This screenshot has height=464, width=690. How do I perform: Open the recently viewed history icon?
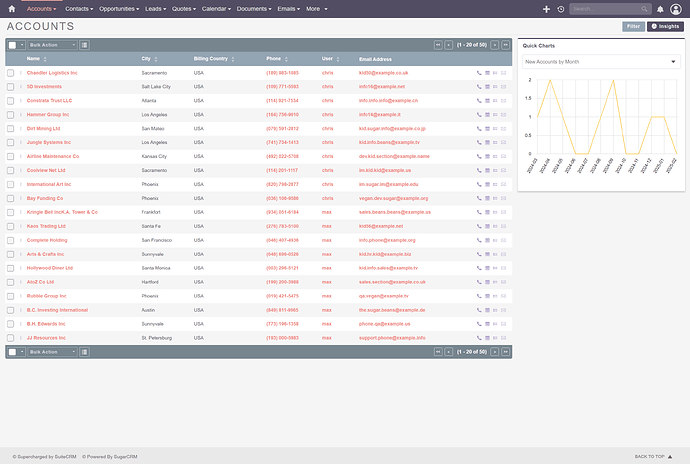pyautogui.click(x=561, y=9)
